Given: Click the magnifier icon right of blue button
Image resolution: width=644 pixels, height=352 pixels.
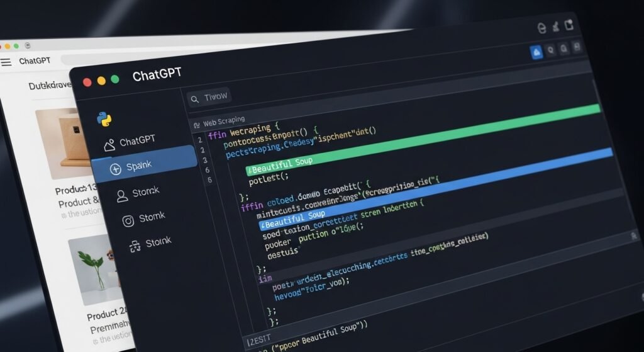Looking at the screenshot, I should pyautogui.click(x=551, y=50).
